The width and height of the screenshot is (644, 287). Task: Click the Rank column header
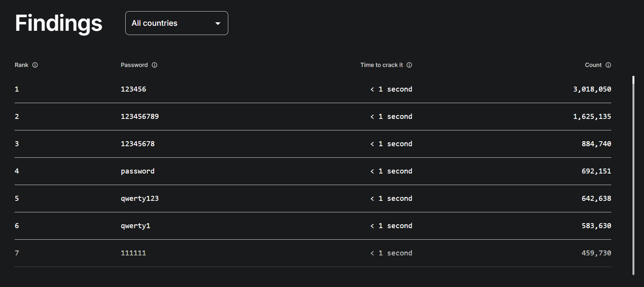tap(22, 65)
